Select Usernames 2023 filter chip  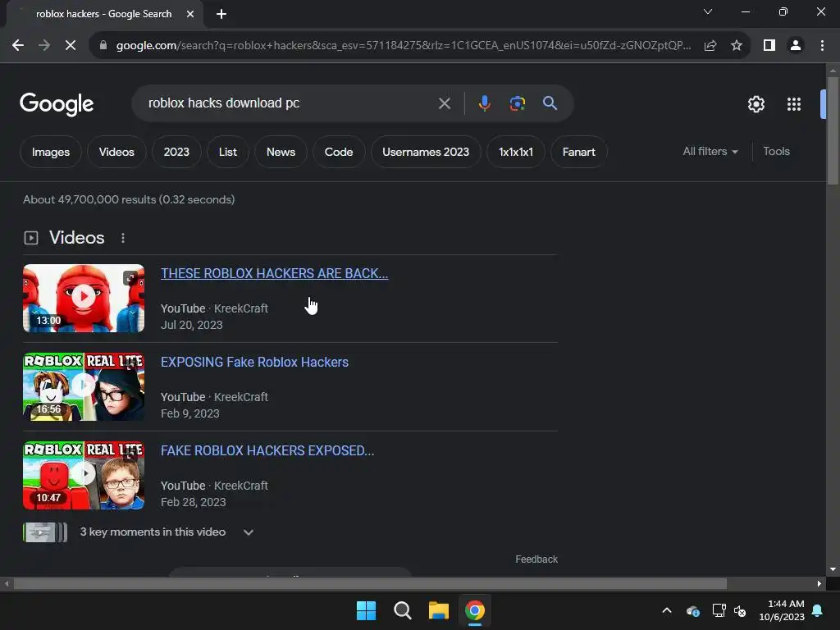(x=426, y=152)
